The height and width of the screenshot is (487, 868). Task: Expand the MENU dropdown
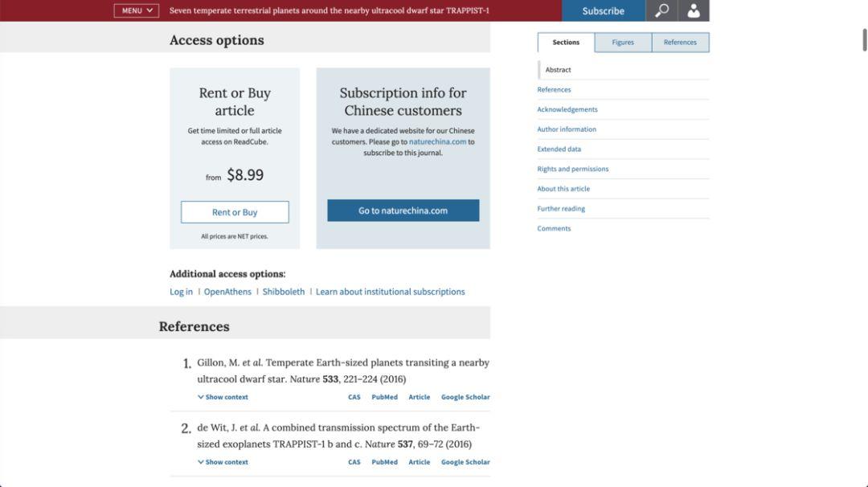tap(137, 10)
